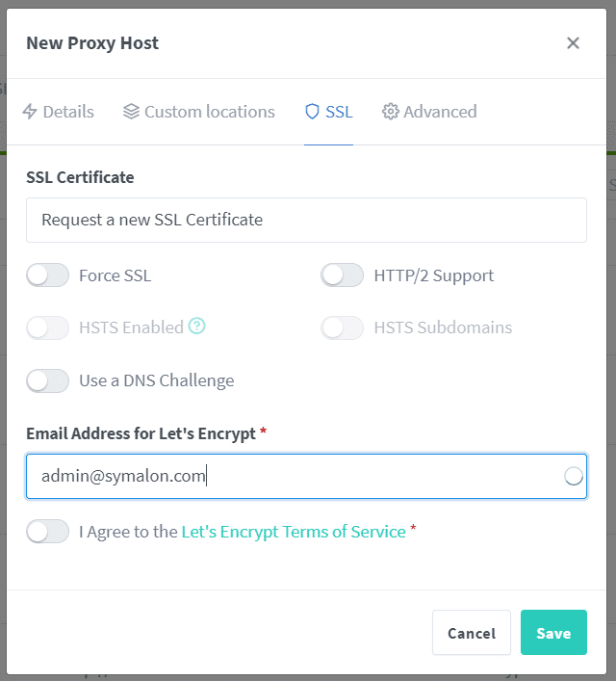616x681 pixels.
Task: Click the spinner icon in email field
Action: click(x=574, y=476)
